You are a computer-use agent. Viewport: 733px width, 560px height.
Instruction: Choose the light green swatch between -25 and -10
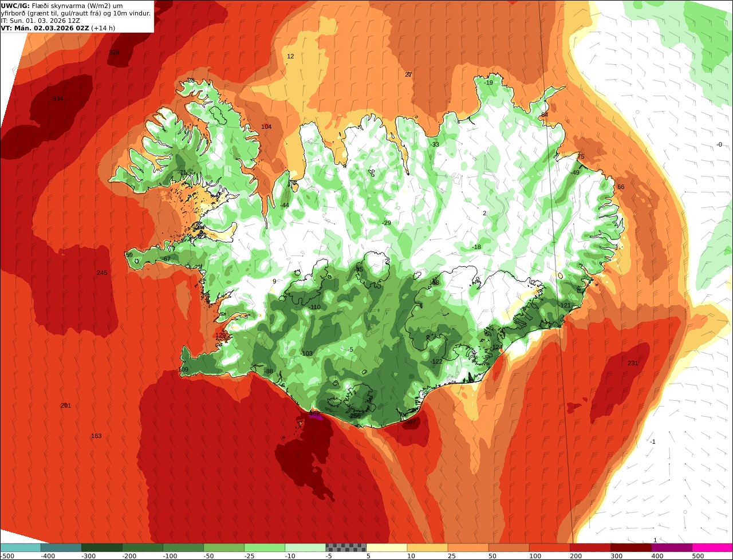(x=265, y=547)
